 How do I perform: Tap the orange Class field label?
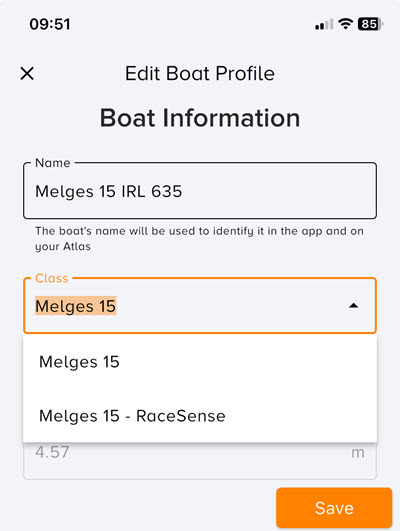[52, 278]
